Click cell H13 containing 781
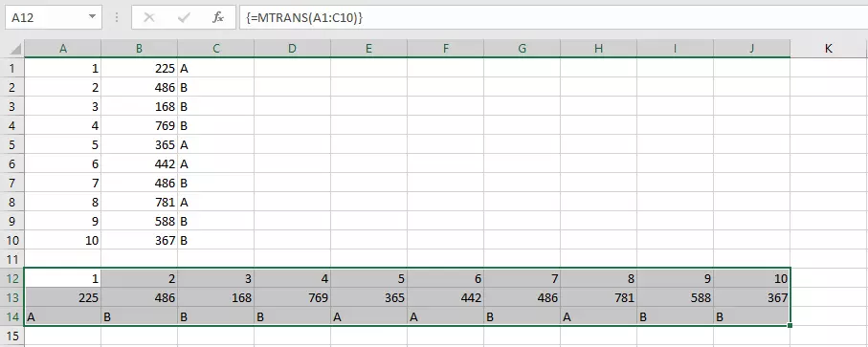Image resolution: width=868 pixels, height=347 pixels. pos(598,298)
